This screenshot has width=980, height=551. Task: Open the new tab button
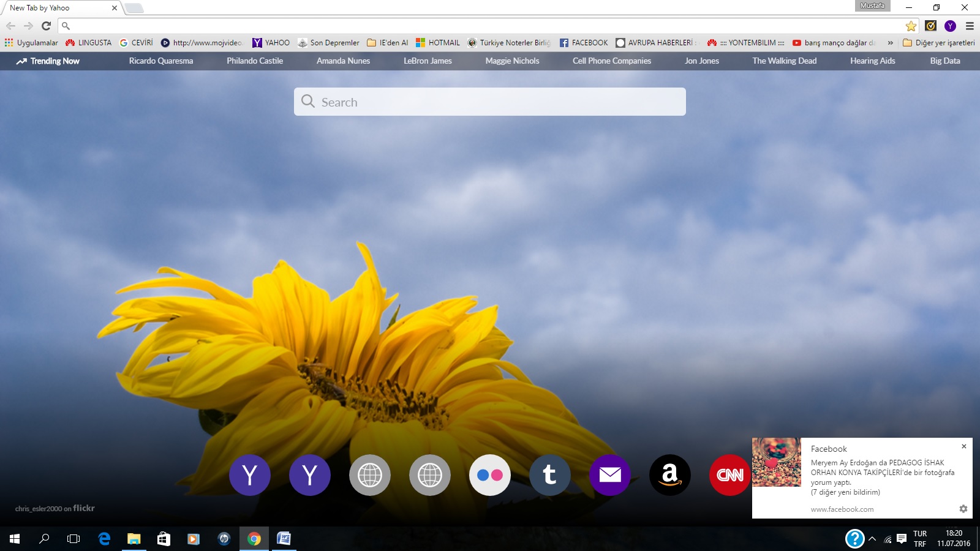tap(134, 8)
